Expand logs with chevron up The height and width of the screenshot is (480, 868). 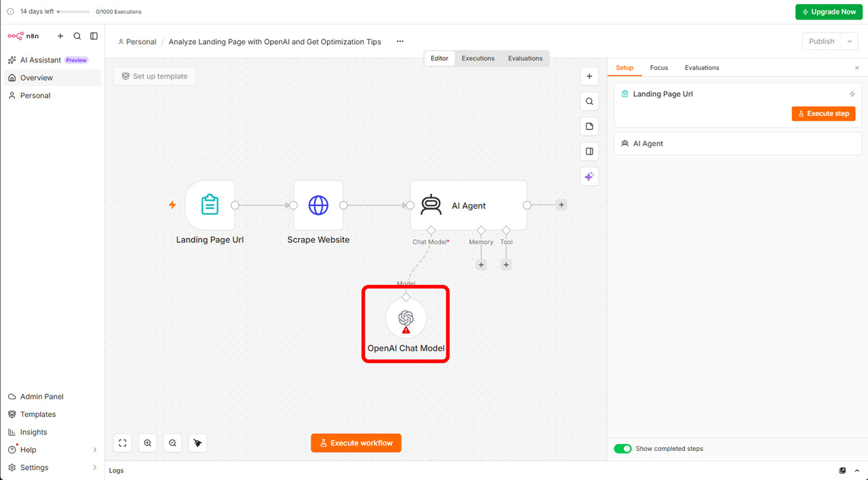[857, 471]
